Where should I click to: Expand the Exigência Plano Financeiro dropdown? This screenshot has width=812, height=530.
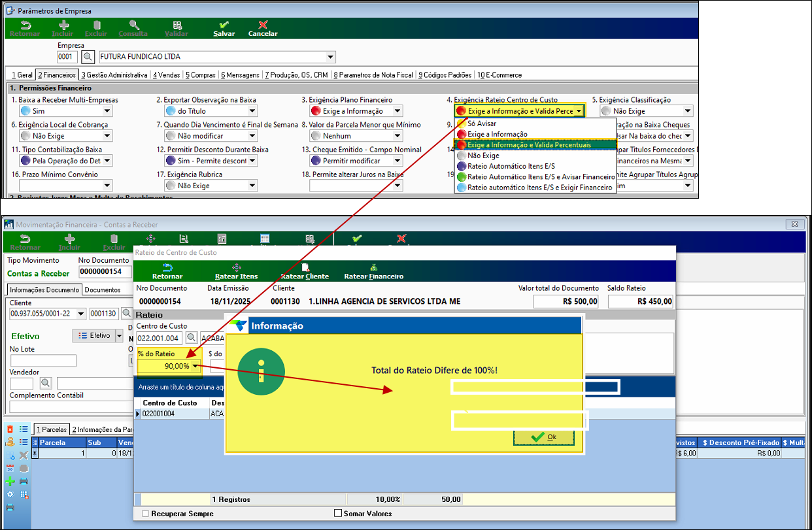(398, 112)
